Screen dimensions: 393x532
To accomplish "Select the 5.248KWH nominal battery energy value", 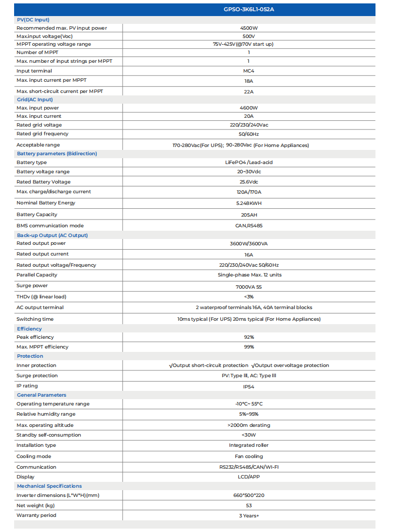I will 249,203.
